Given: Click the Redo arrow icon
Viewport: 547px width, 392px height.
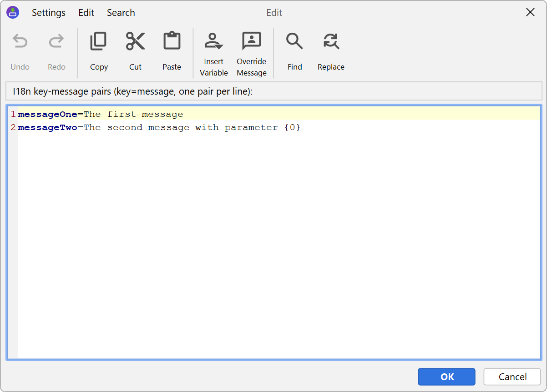Looking at the screenshot, I should (56, 42).
